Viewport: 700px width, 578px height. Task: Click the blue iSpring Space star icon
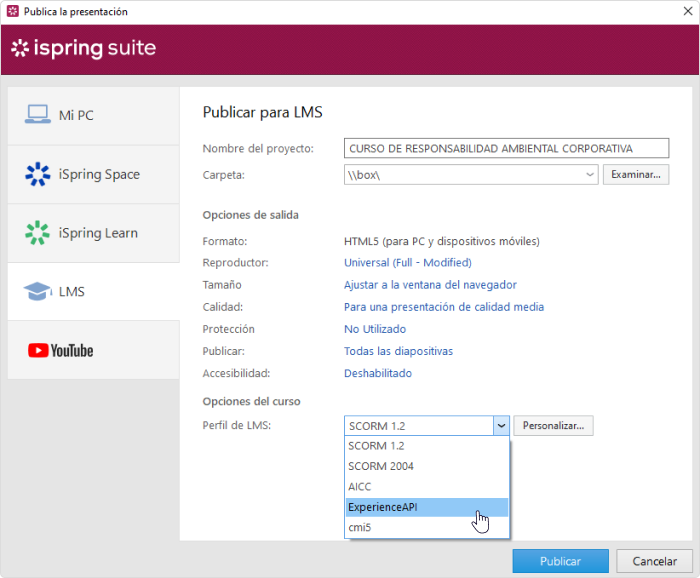click(x=38, y=174)
